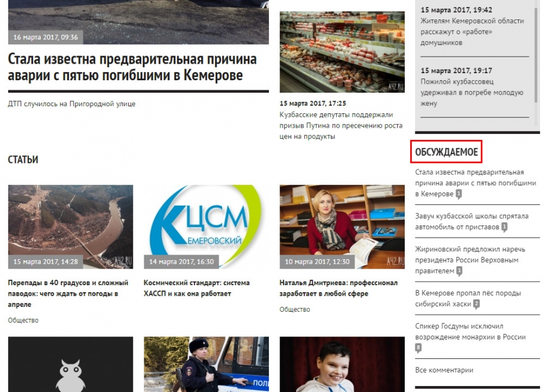Click comment count icon beside Завуч school story

coord(504,227)
